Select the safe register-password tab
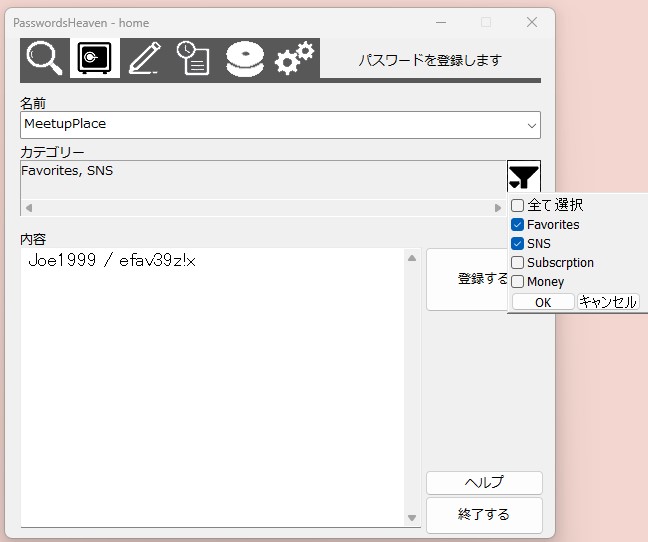The width and height of the screenshot is (648, 542). 95,58
